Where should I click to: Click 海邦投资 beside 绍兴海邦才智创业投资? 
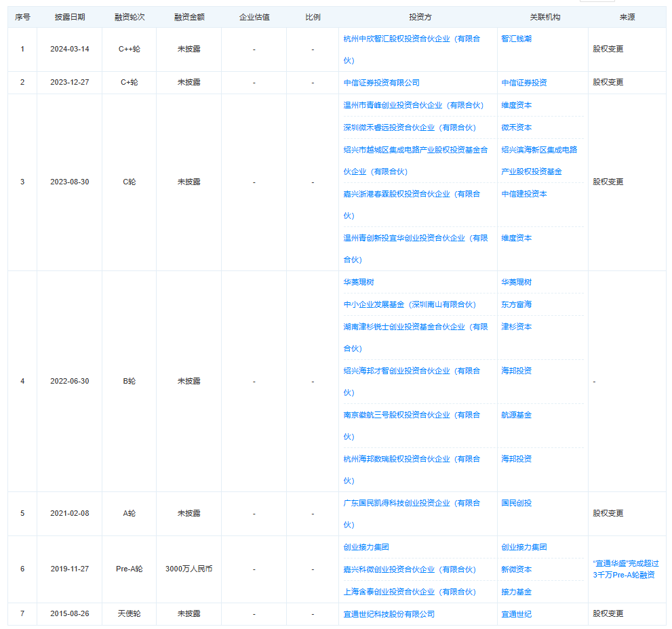(x=516, y=371)
